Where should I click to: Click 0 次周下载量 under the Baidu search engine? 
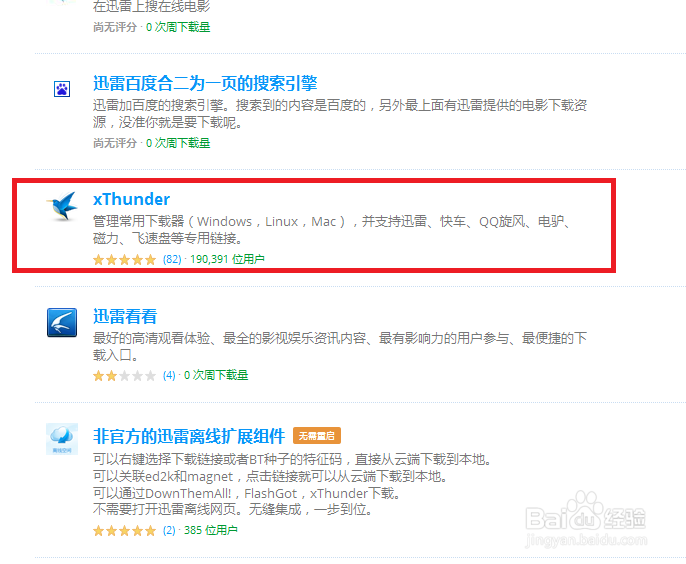pyautogui.click(x=178, y=143)
